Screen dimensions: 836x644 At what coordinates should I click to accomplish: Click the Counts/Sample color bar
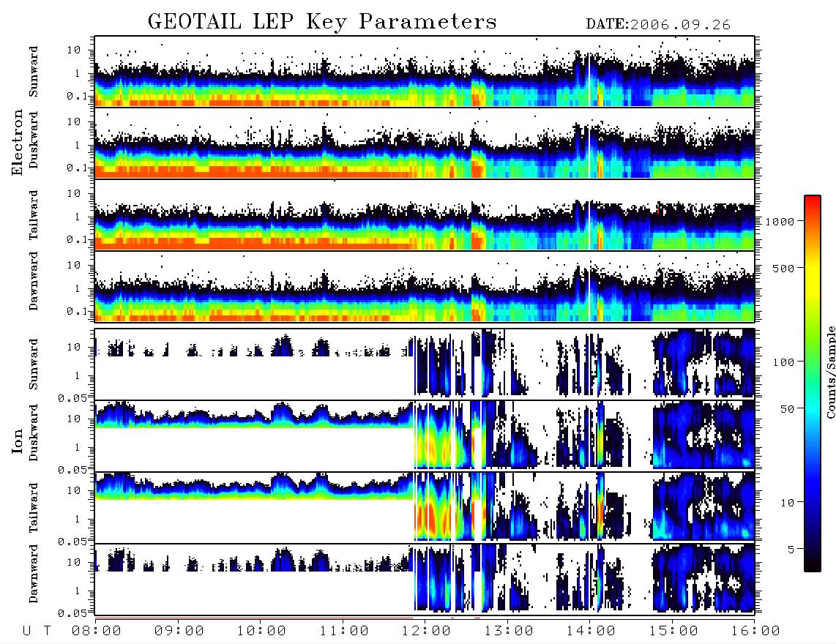point(813,383)
